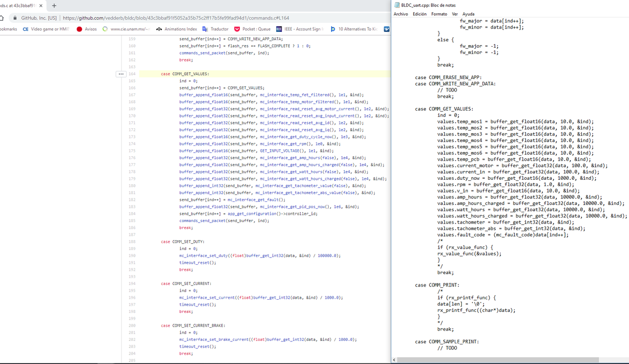Click 'mc_interface_get_fault()' line in GitHub
629x364 pixels.
[x=232, y=199]
